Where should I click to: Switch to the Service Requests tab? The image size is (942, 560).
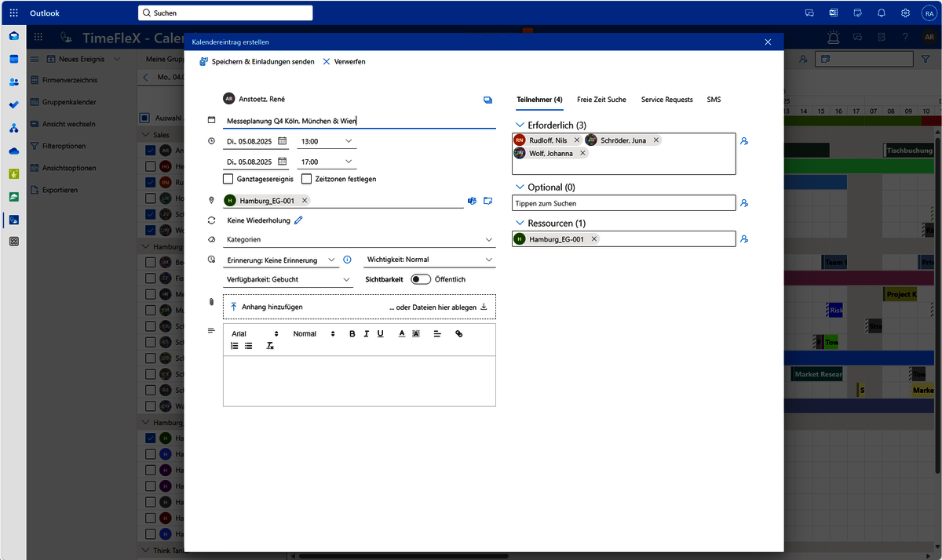pyautogui.click(x=667, y=100)
